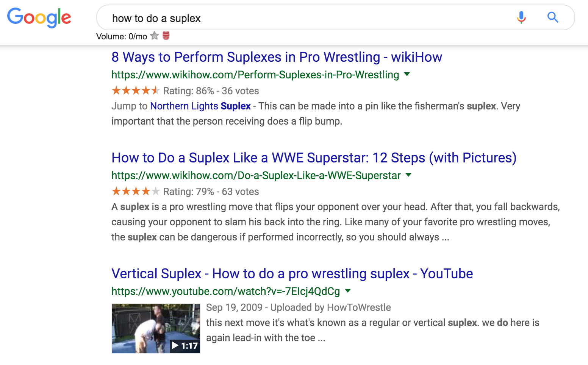588x365 pixels.
Task: Start voice search with microphone icon
Action: click(x=521, y=17)
